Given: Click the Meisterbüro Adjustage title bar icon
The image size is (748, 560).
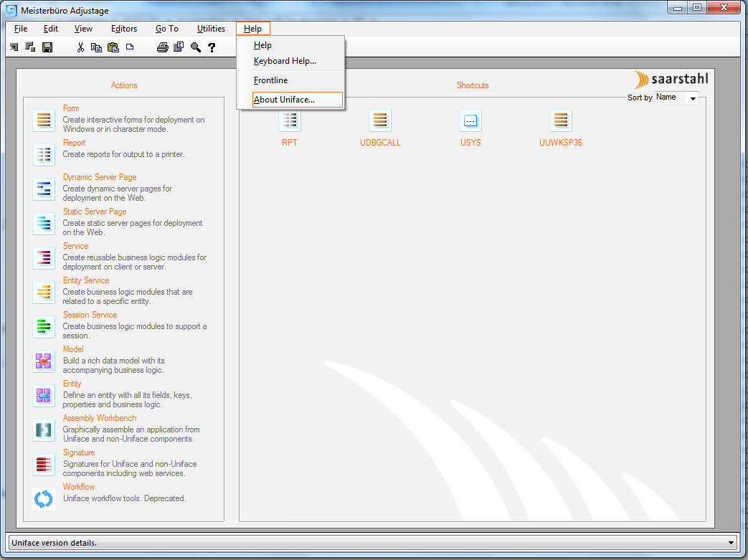Looking at the screenshot, I should click(x=11, y=10).
